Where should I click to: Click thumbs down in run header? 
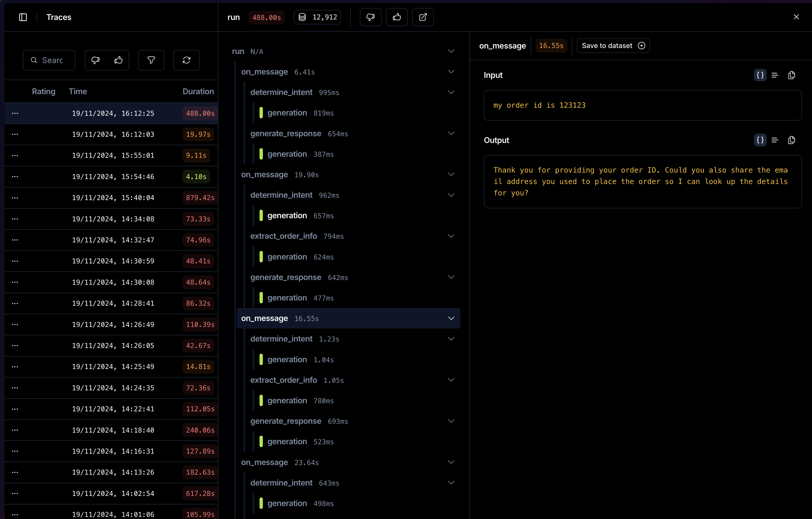(370, 17)
